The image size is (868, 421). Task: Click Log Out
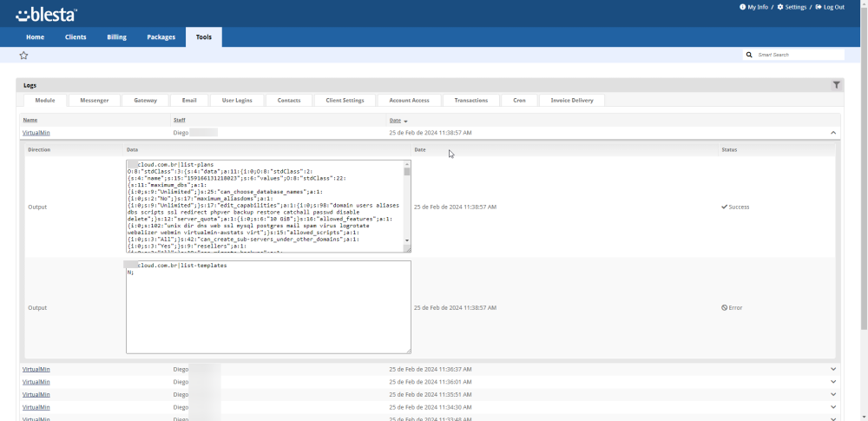coord(830,7)
